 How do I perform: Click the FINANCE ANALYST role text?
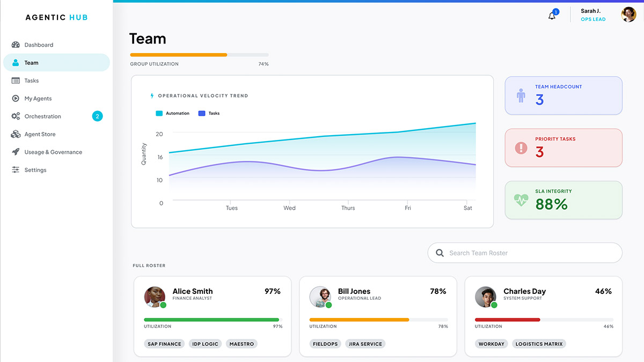pos(192,299)
